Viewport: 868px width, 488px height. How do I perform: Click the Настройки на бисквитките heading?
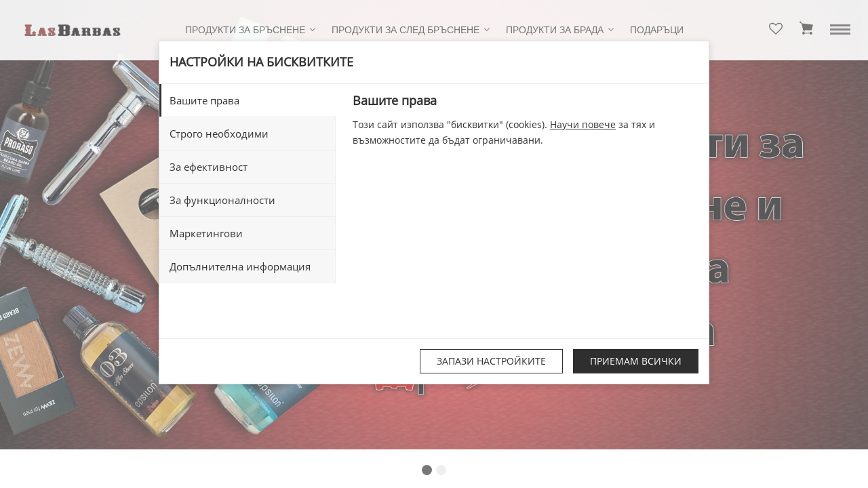tap(261, 62)
